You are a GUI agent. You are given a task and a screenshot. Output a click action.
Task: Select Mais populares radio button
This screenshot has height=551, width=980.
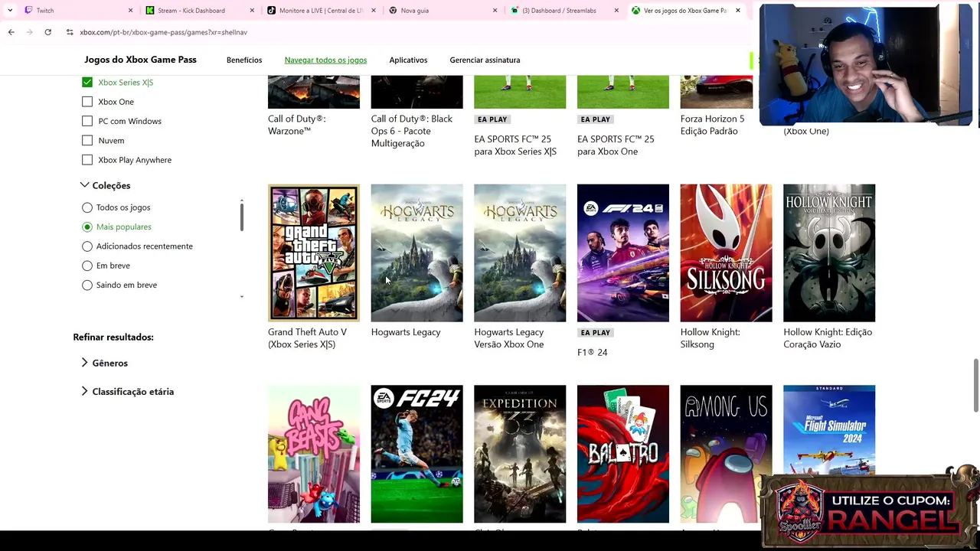[87, 227]
